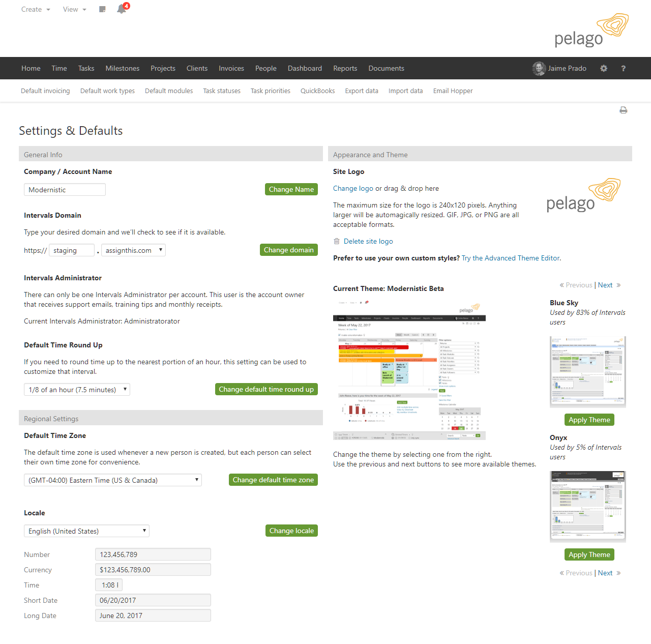
Task: Click the Change domain button
Action: pos(288,250)
